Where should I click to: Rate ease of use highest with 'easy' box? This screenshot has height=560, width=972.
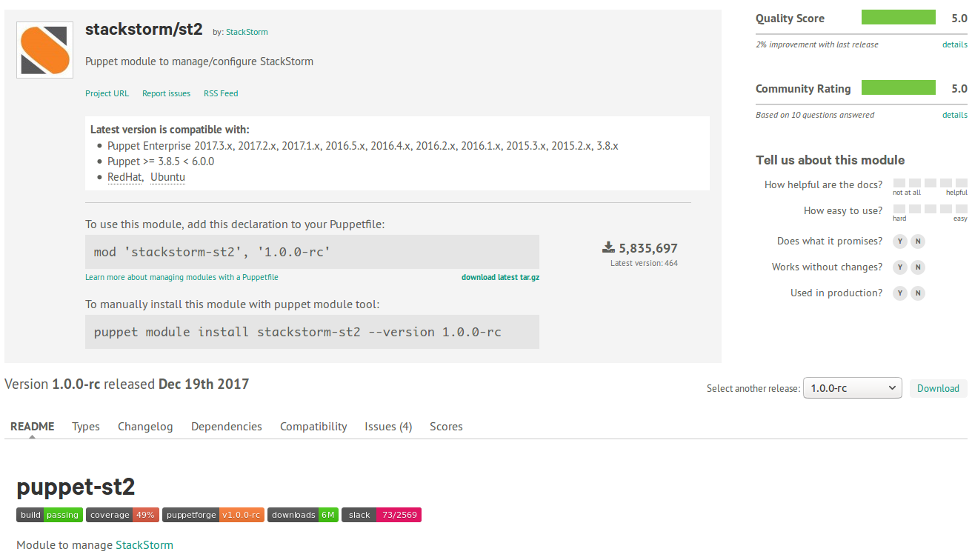pyautogui.click(x=962, y=209)
